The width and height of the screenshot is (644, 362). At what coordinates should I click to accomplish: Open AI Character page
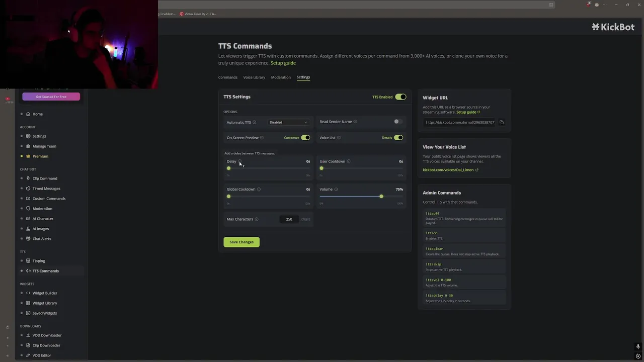(43, 219)
